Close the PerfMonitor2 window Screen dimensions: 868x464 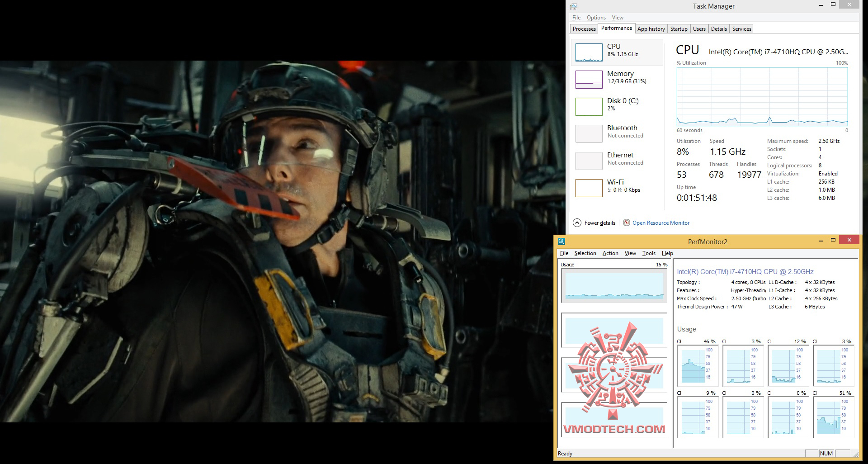(849, 241)
